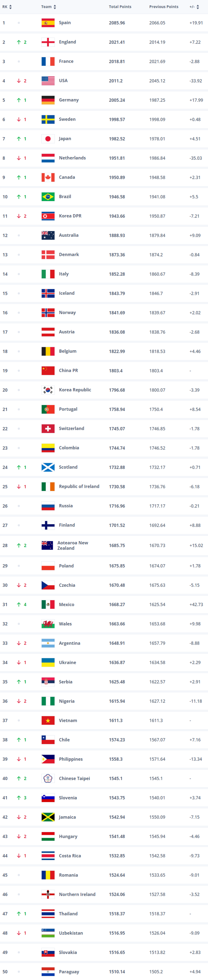The height and width of the screenshot is (980, 208).
Task: Sort by the +/- column arrows
Action: pyautogui.click(x=198, y=7)
